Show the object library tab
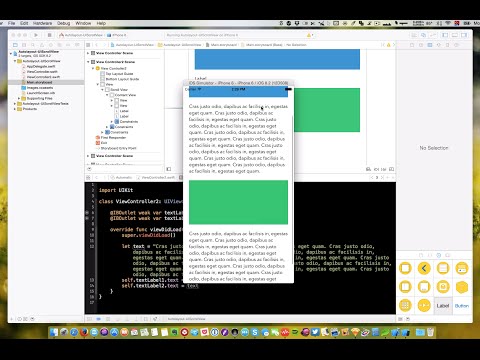Viewport: 480px width, 360px height. (x=439, y=255)
